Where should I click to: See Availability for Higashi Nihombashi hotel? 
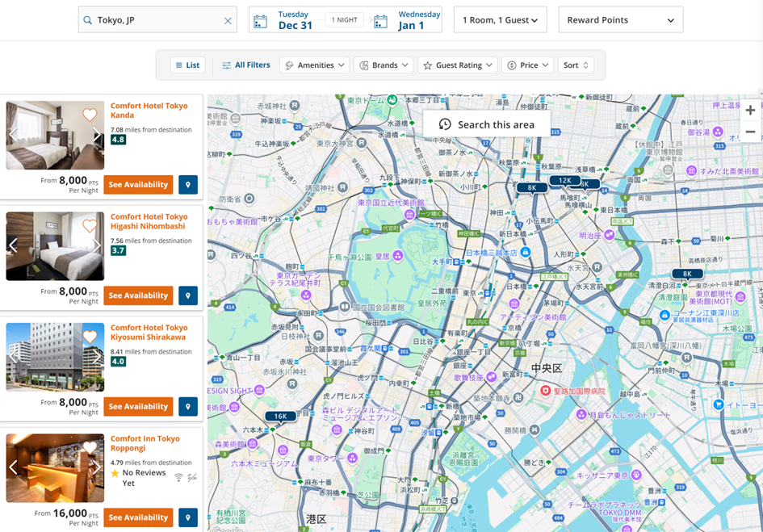click(x=138, y=295)
